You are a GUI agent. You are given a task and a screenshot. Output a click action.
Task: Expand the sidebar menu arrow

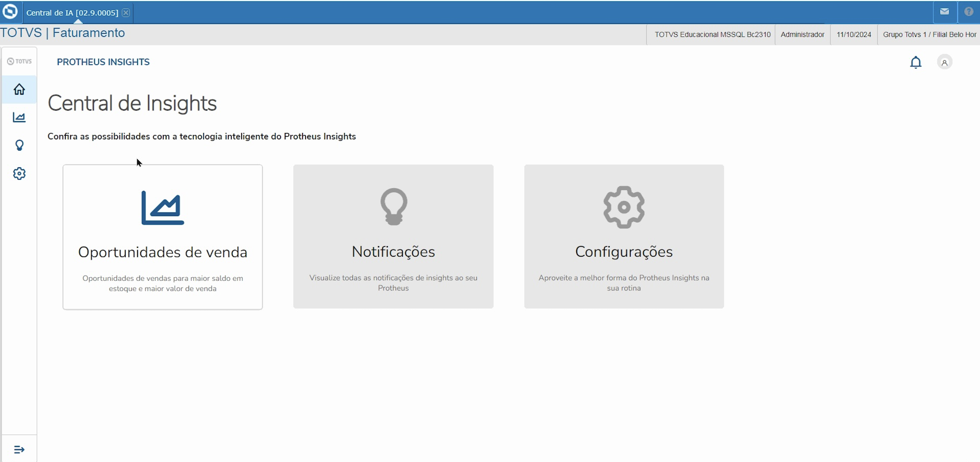pos(19,449)
